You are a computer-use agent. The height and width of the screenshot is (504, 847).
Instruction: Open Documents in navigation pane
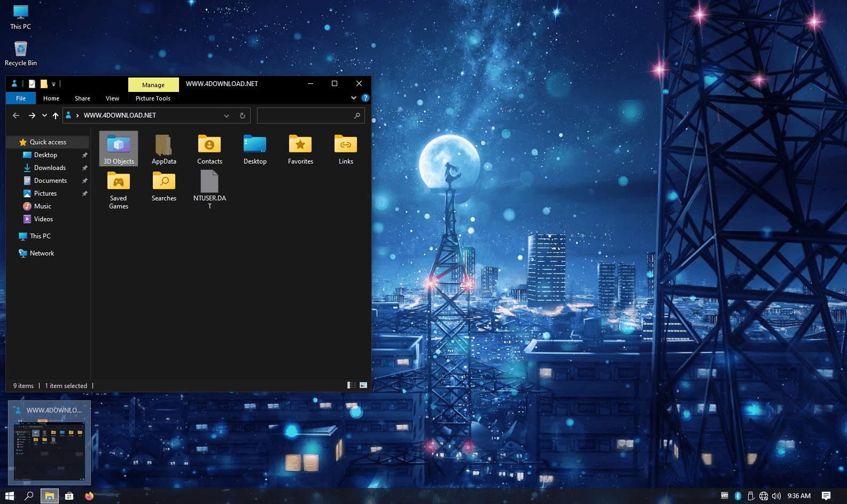tap(50, 181)
